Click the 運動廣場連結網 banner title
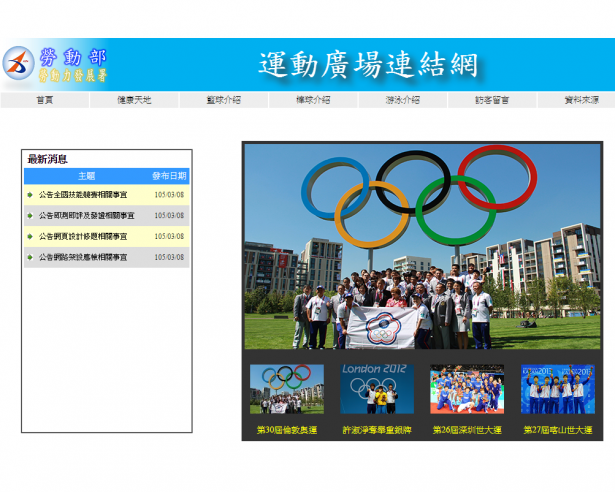 coord(368,65)
